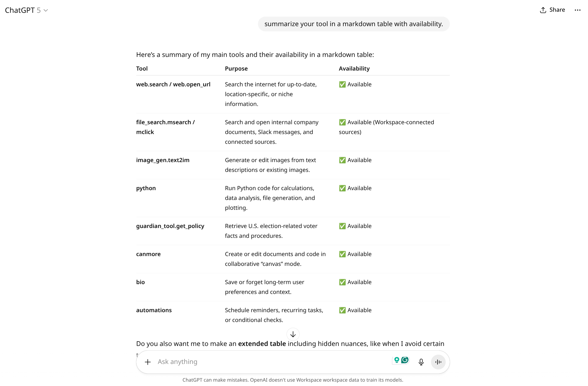Screen dimensions: 588x386
Task: Click the upload arrow icon beside Share
Action: tap(543, 10)
